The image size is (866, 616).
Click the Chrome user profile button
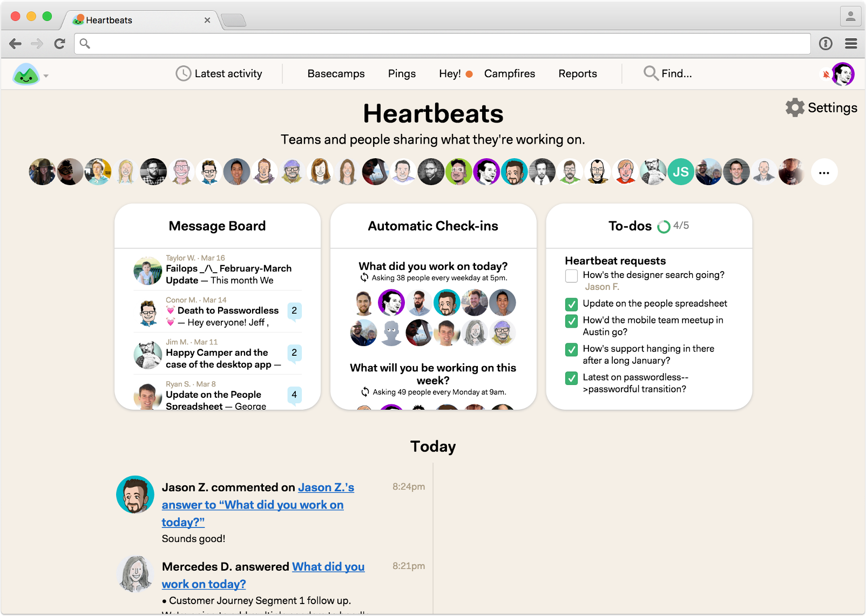click(850, 16)
